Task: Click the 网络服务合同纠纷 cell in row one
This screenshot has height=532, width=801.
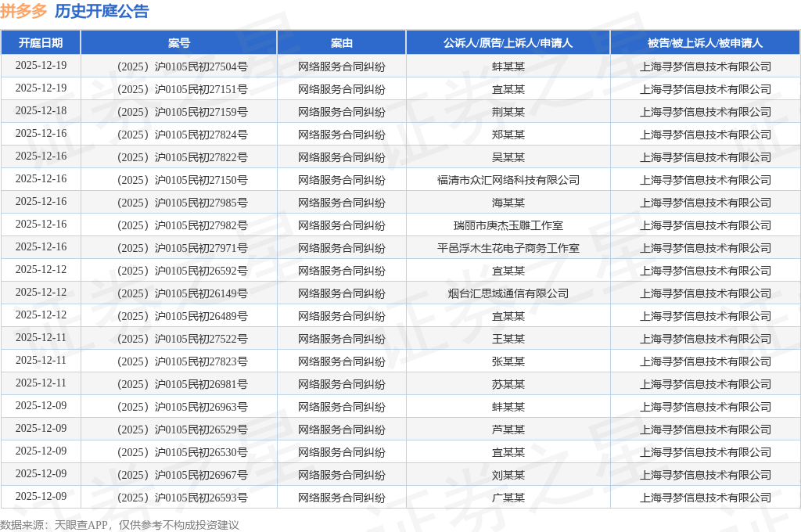Action: [x=341, y=66]
